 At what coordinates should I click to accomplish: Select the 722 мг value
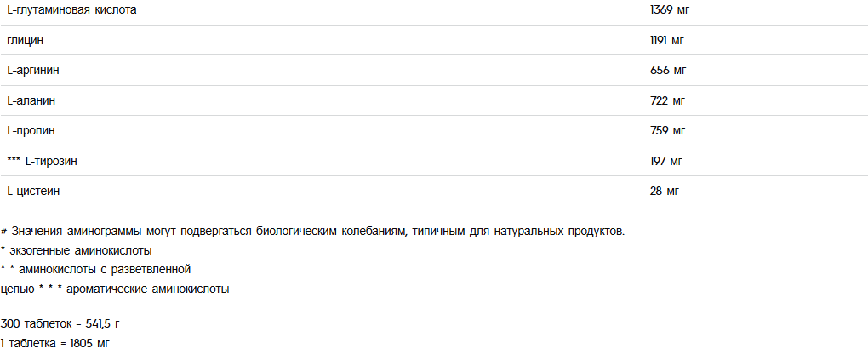click(x=668, y=100)
